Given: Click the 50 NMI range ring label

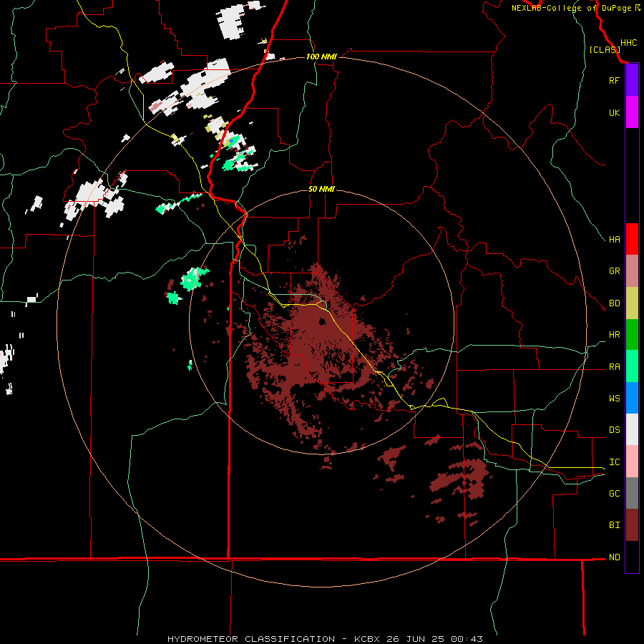Looking at the screenshot, I should point(321,190).
